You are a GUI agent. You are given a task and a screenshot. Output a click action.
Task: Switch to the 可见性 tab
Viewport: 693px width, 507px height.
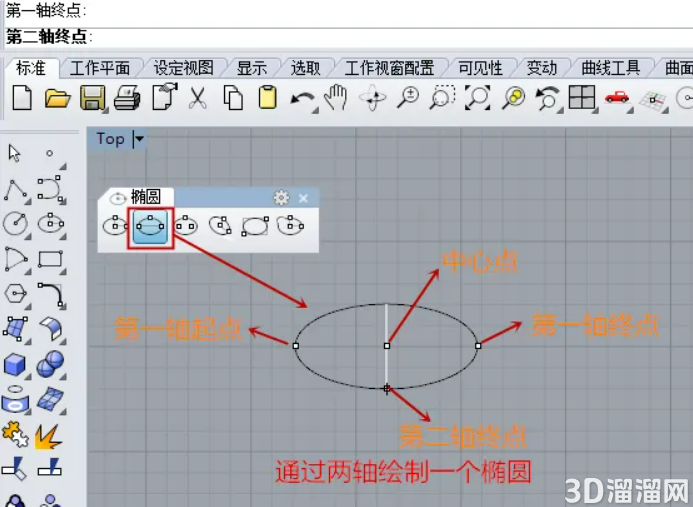point(480,68)
